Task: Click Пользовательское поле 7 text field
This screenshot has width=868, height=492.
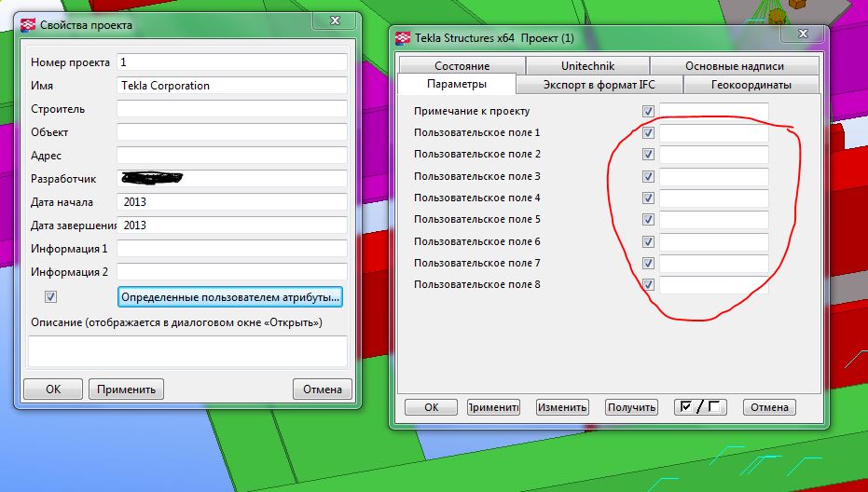Action: (713, 263)
